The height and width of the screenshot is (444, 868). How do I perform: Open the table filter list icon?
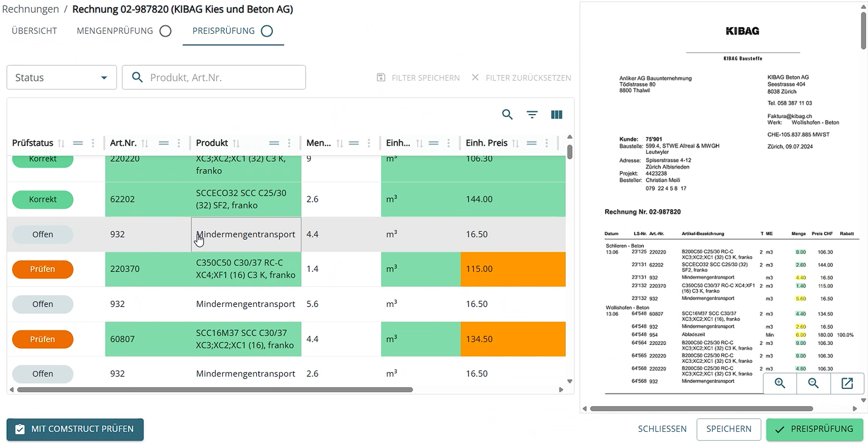tap(532, 115)
